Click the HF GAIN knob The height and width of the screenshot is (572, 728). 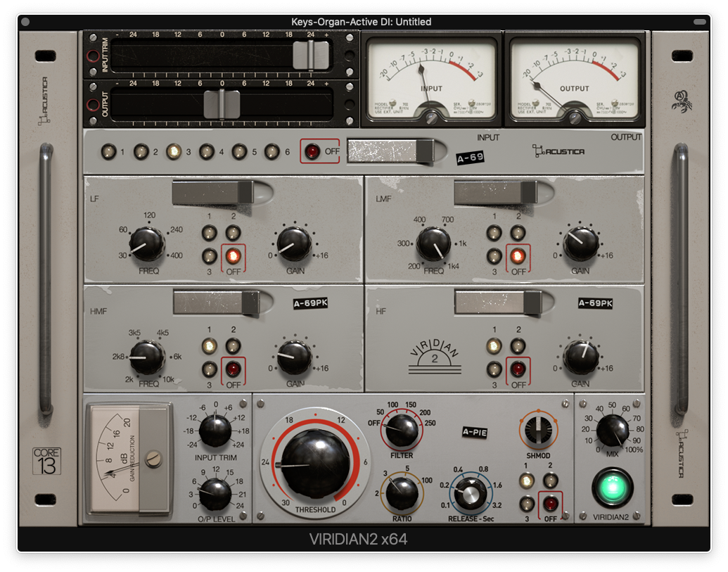point(580,357)
